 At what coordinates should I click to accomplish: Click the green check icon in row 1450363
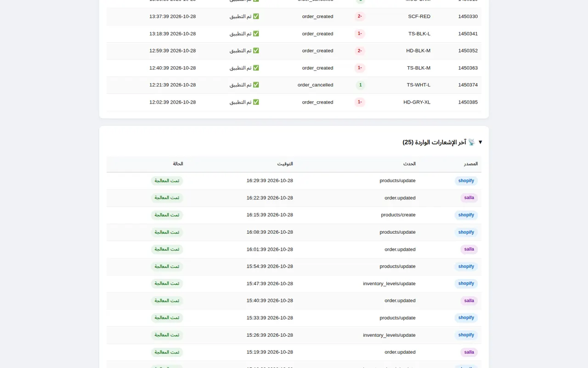click(256, 68)
